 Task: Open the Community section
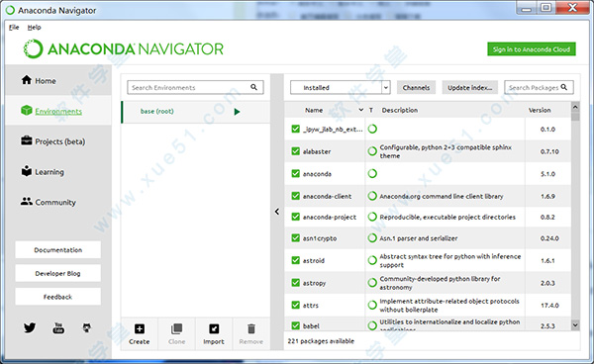pyautogui.click(x=49, y=202)
